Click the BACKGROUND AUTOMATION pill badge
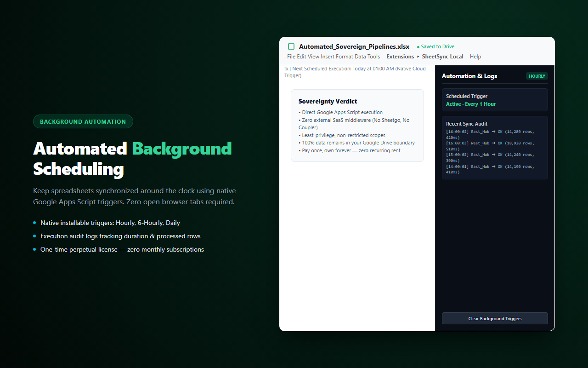588x368 pixels. [83, 121]
